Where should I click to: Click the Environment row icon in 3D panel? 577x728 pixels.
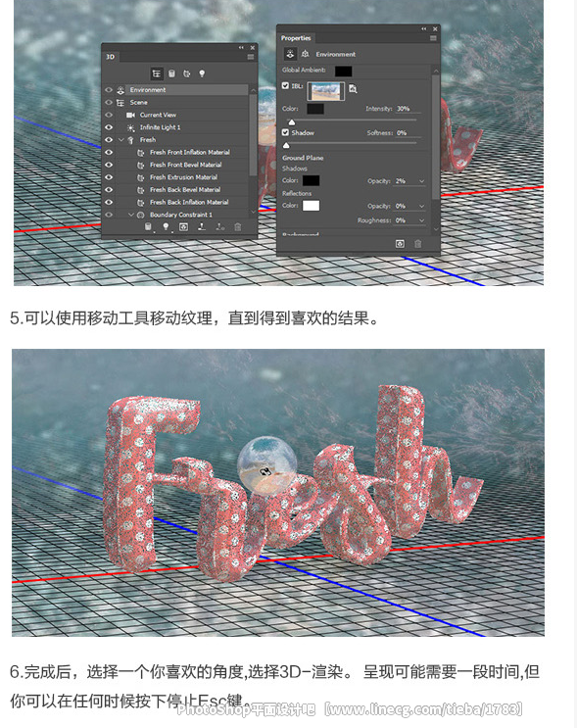click(120, 90)
